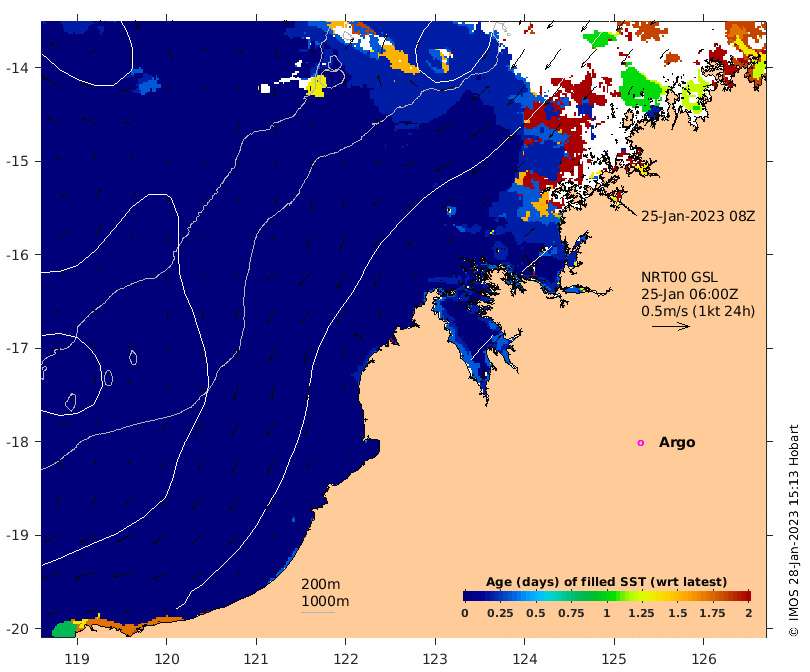Screen dimensions: 810x672
Task: Click the colorbar tick label '0.5'
Action: pyautogui.click(x=536, y=613)
